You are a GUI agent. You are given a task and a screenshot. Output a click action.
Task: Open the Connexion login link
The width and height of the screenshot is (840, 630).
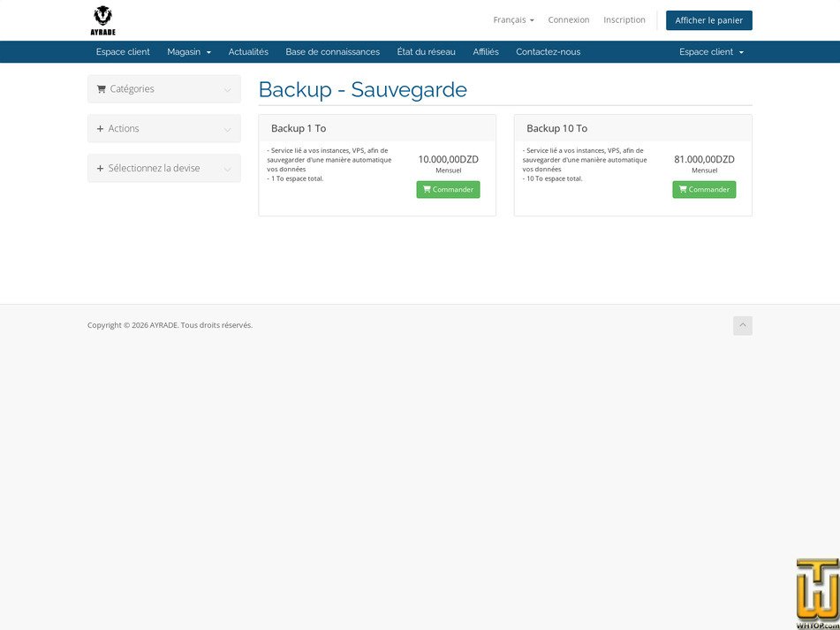[x=569, y=19]
